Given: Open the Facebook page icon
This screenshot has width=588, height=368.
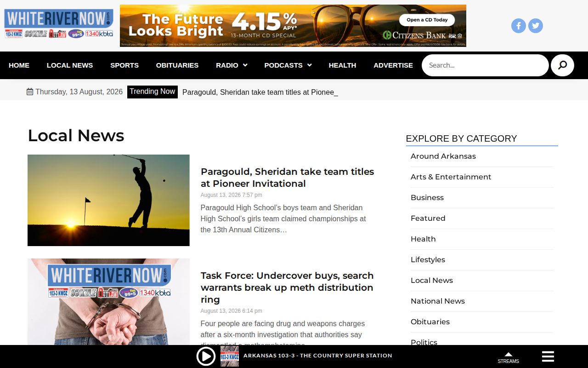Looking at the screenshot, I should (519, 26).
